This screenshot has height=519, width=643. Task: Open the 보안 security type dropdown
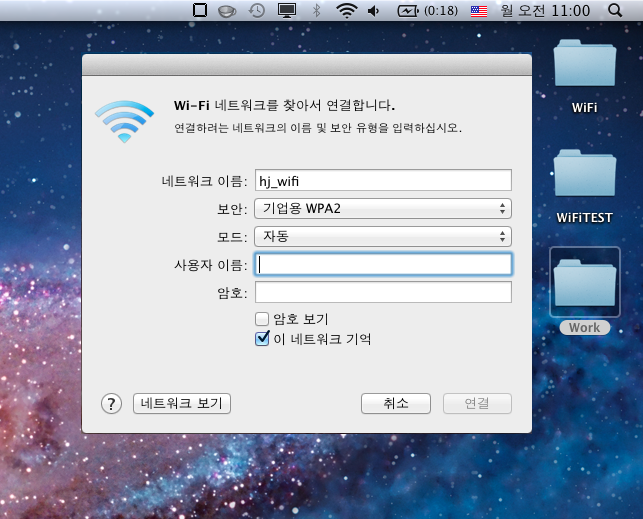point(383,209)
